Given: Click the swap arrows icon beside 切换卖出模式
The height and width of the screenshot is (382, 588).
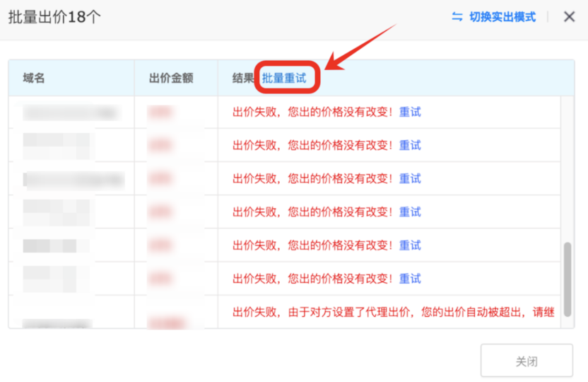Looking at the screenshot, I should pyautogui.click(x=457, y=17).
